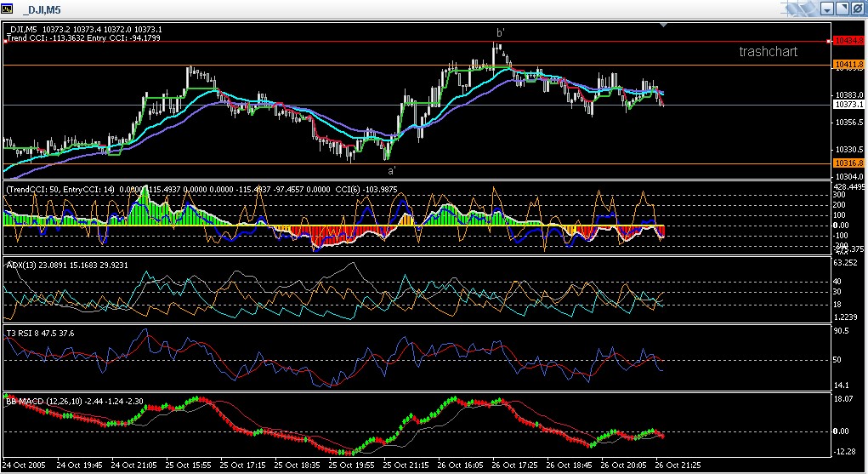Open the chart window system menu icon
868x474 pixels.
pos(7,9)
